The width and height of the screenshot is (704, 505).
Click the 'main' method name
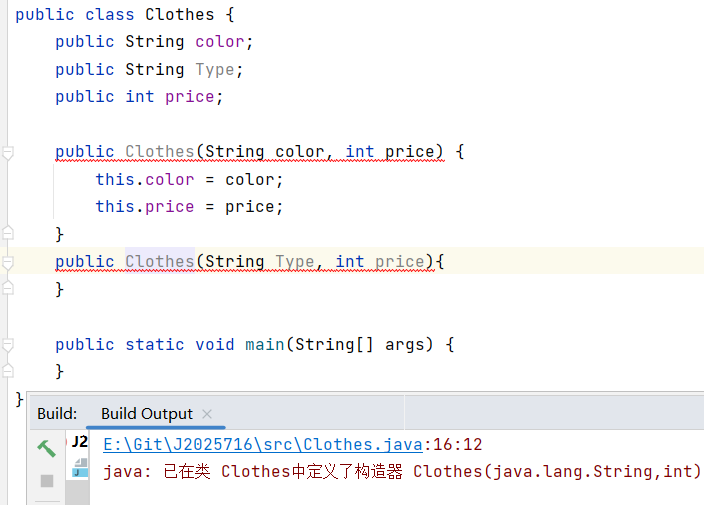264,344
